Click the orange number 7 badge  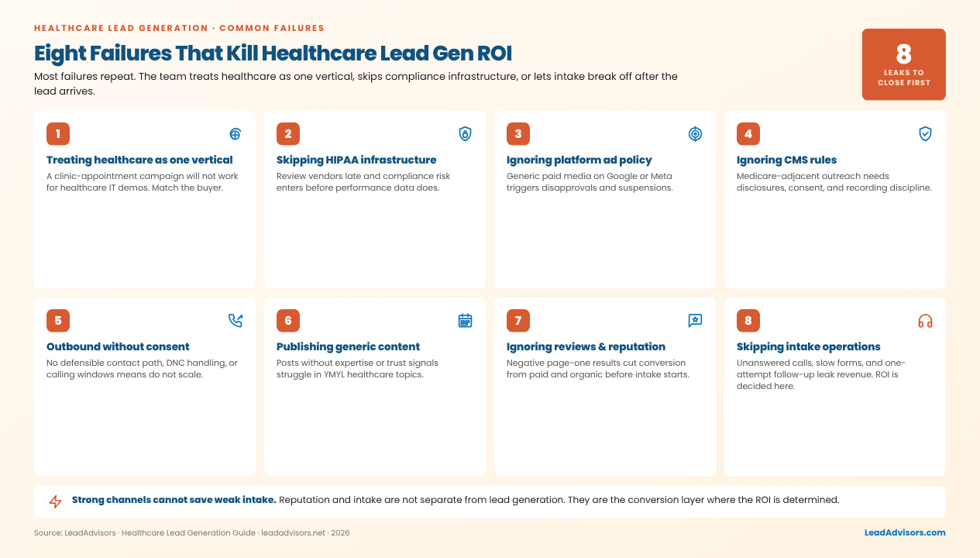pyautogui.click(x=518, y=321)
